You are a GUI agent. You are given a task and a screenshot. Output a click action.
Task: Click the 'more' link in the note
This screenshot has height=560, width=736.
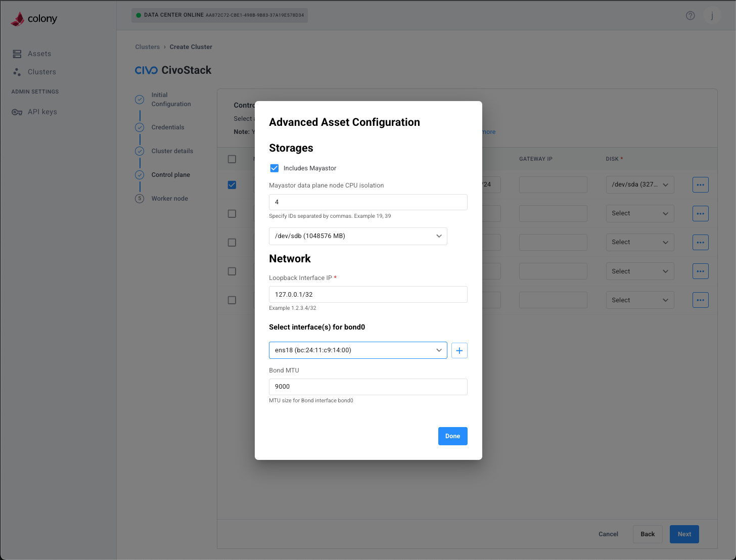[x=488, y=131]
